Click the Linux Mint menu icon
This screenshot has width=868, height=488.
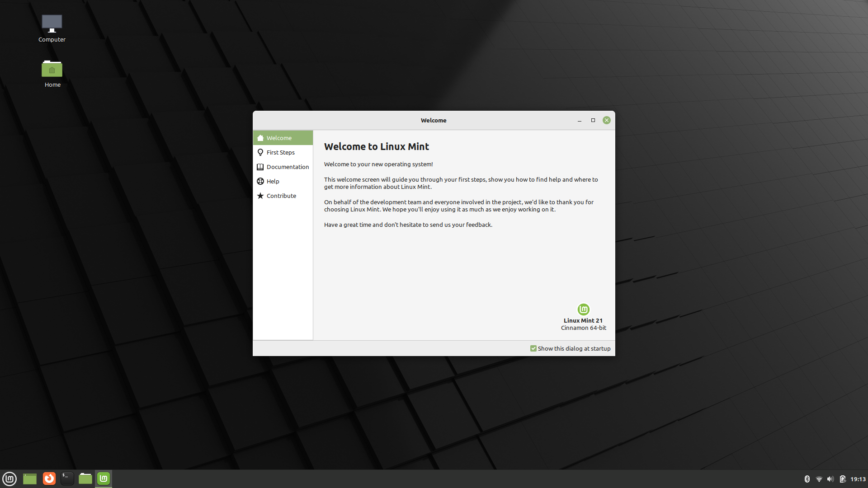tap(10, 478)
